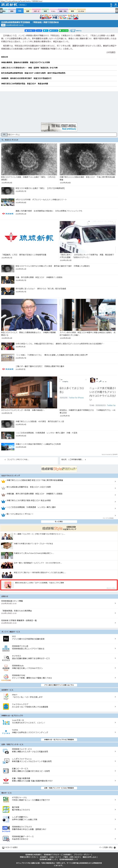The height and width of the screenshot is (868, 118).
Task: Click the Wall Street Journal banner ad
Action: point(59,127)
